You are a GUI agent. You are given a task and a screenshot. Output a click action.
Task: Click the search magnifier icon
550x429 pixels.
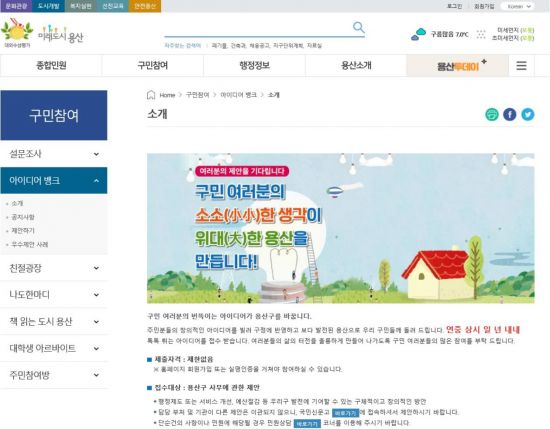tap(358, 27)
